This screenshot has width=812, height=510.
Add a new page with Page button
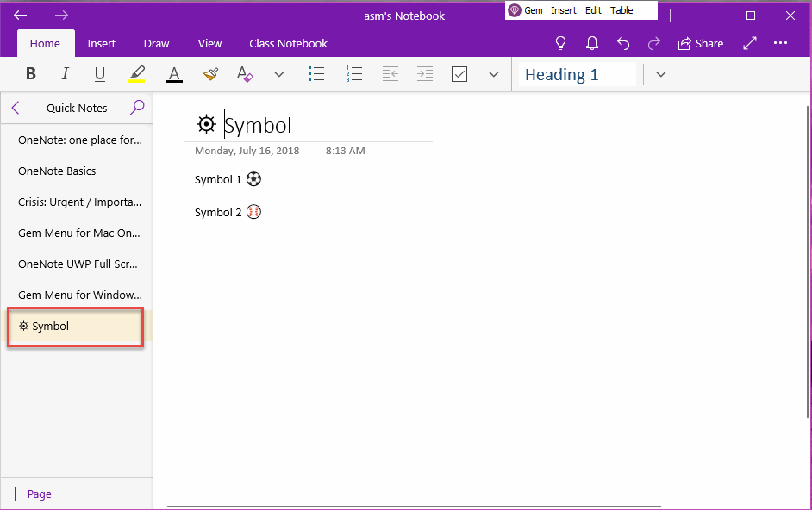point(29,494)
